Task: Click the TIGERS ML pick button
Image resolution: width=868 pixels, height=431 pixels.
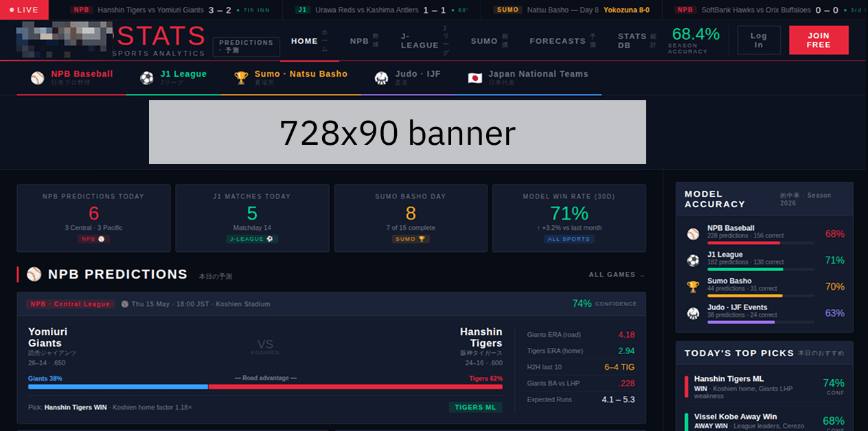Action: 475,407
